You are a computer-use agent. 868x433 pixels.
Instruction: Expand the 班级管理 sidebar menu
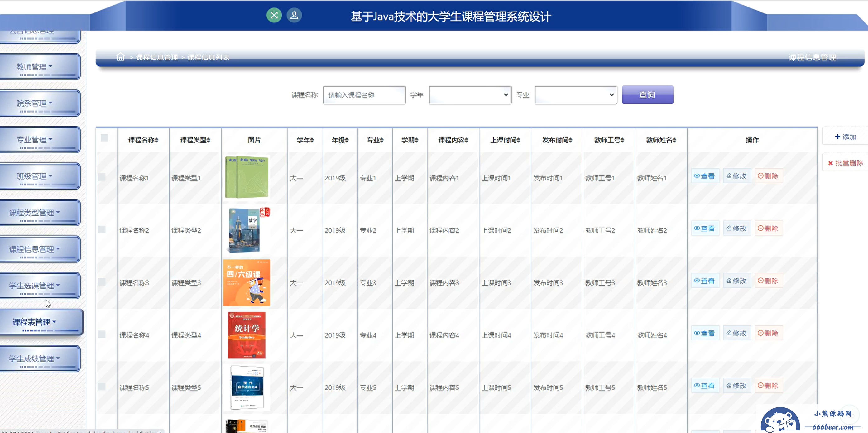(40, 176)
